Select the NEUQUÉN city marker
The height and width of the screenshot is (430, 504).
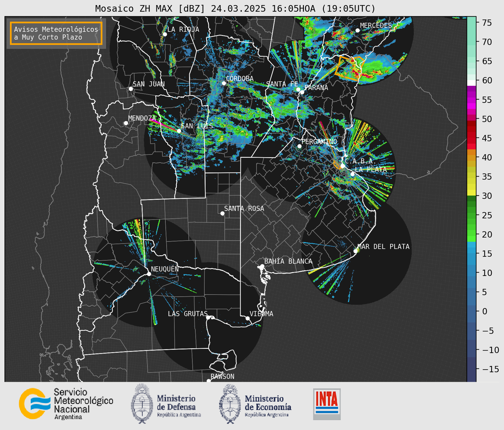click(x=149, y=274)
